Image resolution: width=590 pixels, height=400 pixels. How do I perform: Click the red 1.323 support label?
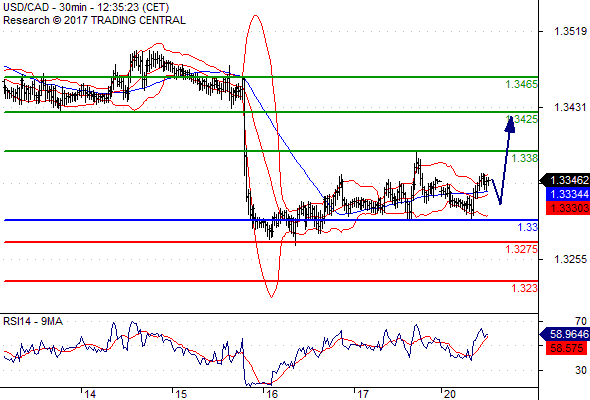tap(525, 288)
